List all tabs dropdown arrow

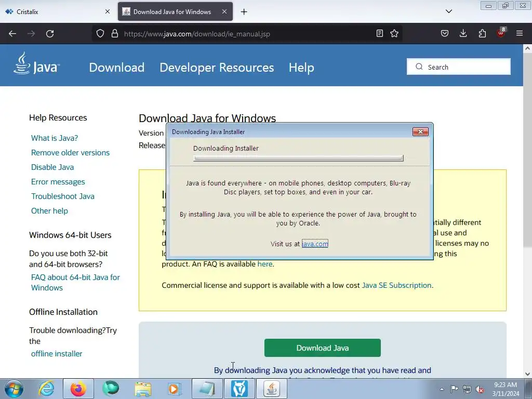click(x=449, y=11)
